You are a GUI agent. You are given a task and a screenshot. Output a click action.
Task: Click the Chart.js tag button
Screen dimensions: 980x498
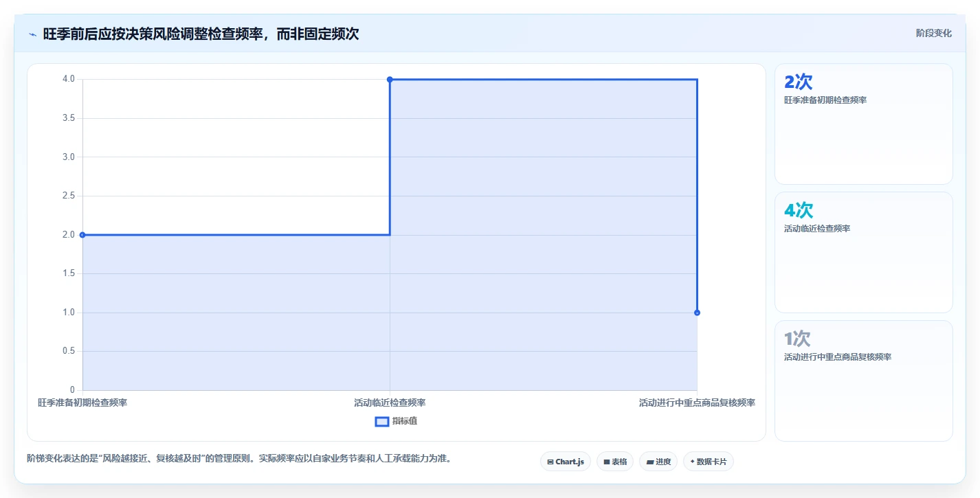point(566,462)
